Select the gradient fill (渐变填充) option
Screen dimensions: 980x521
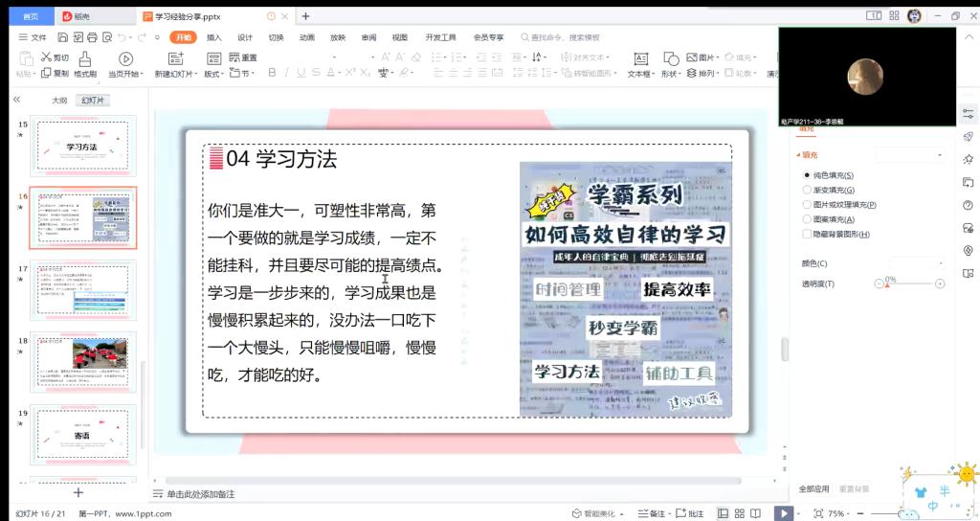[x=806, y=190]
